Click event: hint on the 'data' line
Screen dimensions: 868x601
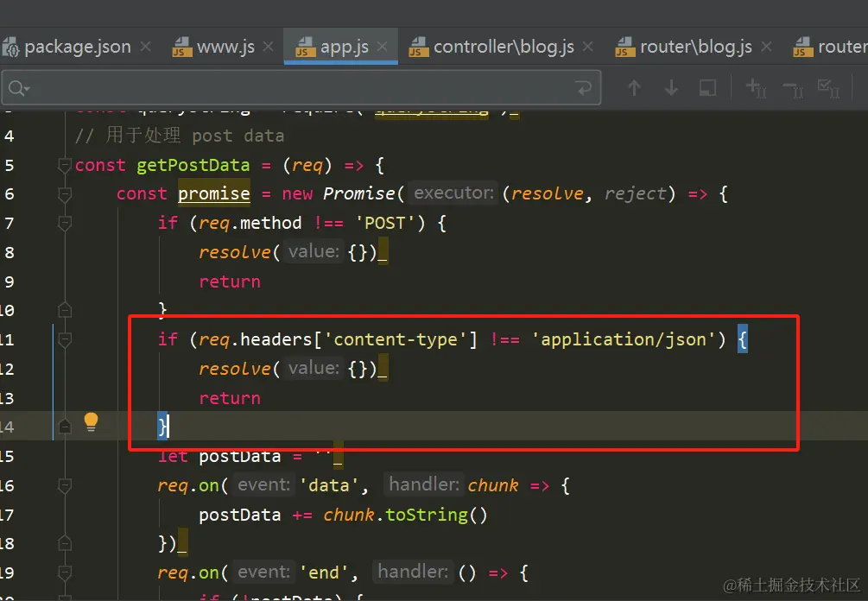pos(263,484)
